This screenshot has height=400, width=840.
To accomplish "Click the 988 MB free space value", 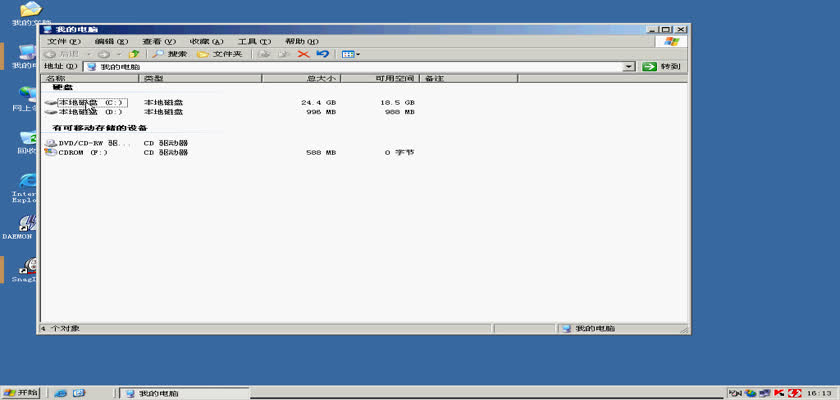I will coord(399,112).
